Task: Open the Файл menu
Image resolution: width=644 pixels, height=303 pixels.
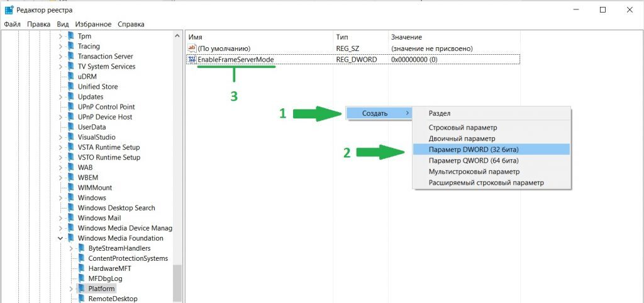Action: 12,25
